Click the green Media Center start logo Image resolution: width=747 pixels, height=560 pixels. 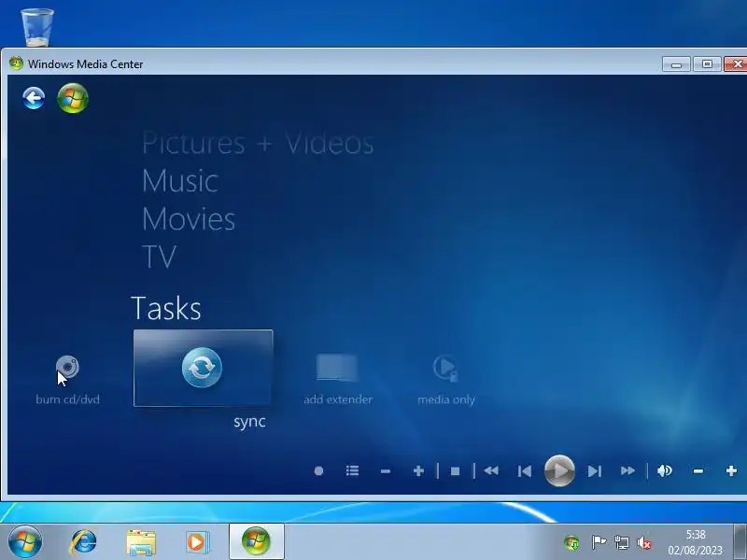point(73,98)
